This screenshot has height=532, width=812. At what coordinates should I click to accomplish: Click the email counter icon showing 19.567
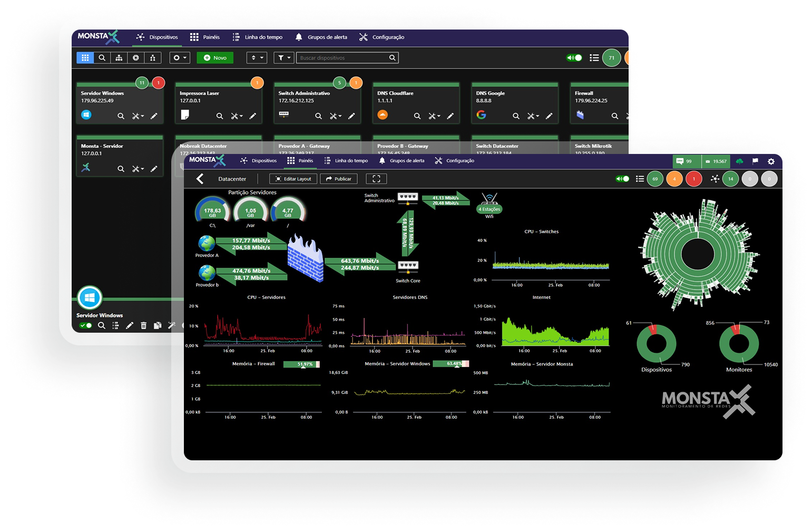(716, 161)
